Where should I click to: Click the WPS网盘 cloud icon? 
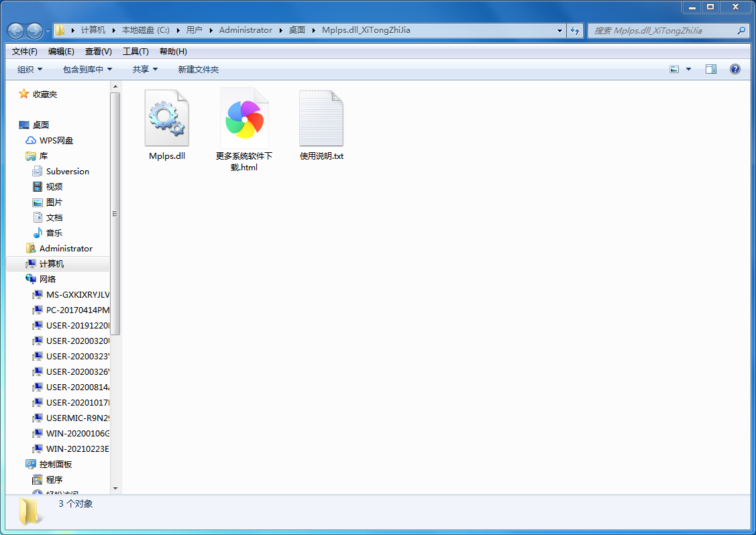click(31, 140)
